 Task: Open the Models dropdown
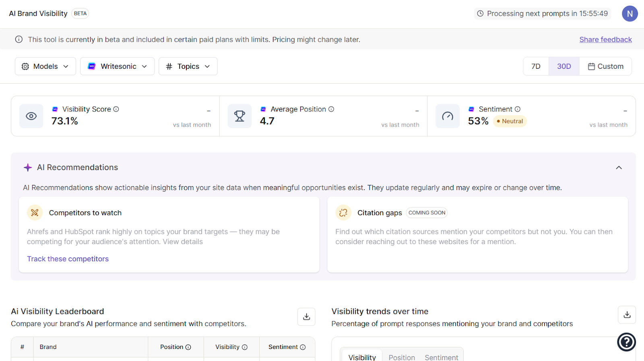(x=45, y=66)
